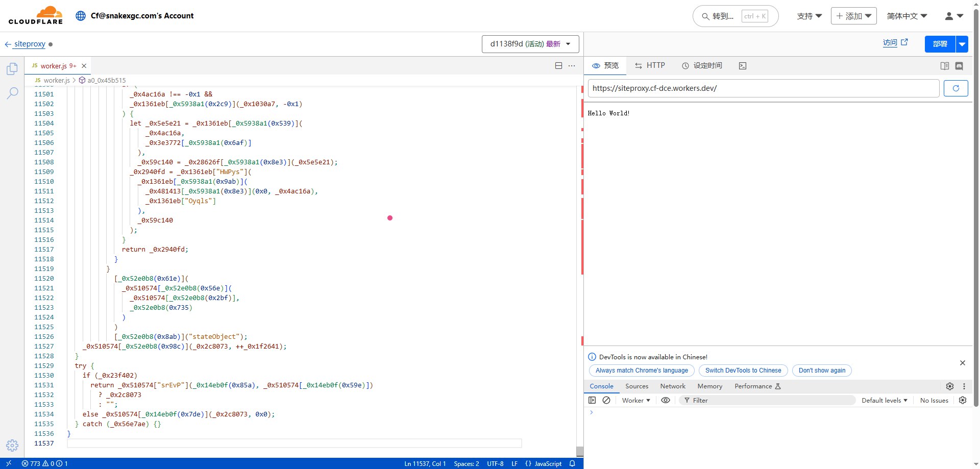
Task: Open the deployment version d1138f9d dropdown
Action: [530, 44]
